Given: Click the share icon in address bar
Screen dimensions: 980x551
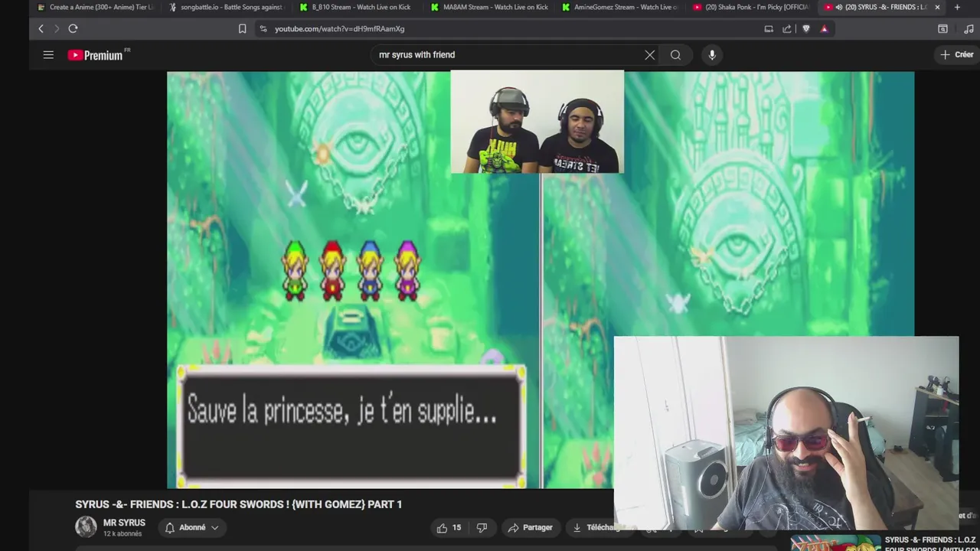Looking at the screenshot, I should 787,28.
